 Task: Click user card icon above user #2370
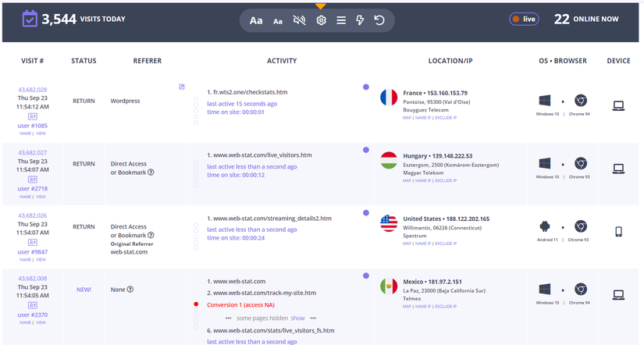(33, 305)
